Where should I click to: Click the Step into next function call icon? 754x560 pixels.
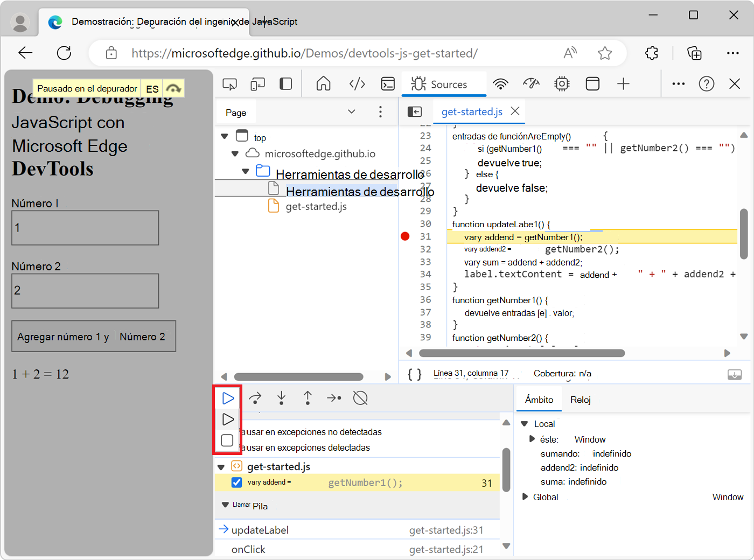(x=281, y=398)
